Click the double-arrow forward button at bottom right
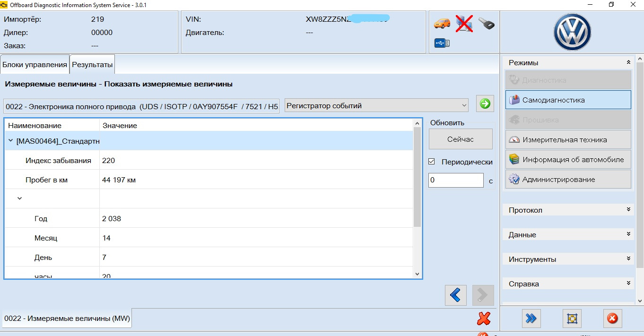644x336 pixels. 531,319
